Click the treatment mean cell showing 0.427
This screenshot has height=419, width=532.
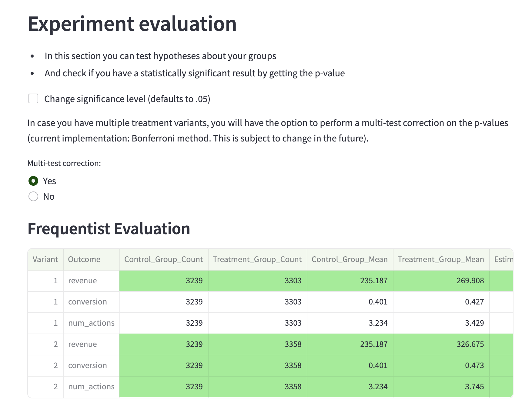[474, 302]
